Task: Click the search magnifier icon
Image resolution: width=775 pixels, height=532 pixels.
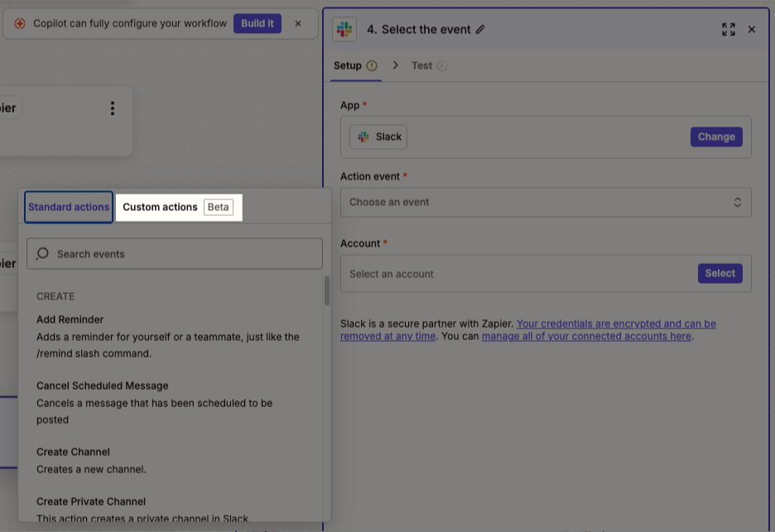Action: click(x=43, y=254)
